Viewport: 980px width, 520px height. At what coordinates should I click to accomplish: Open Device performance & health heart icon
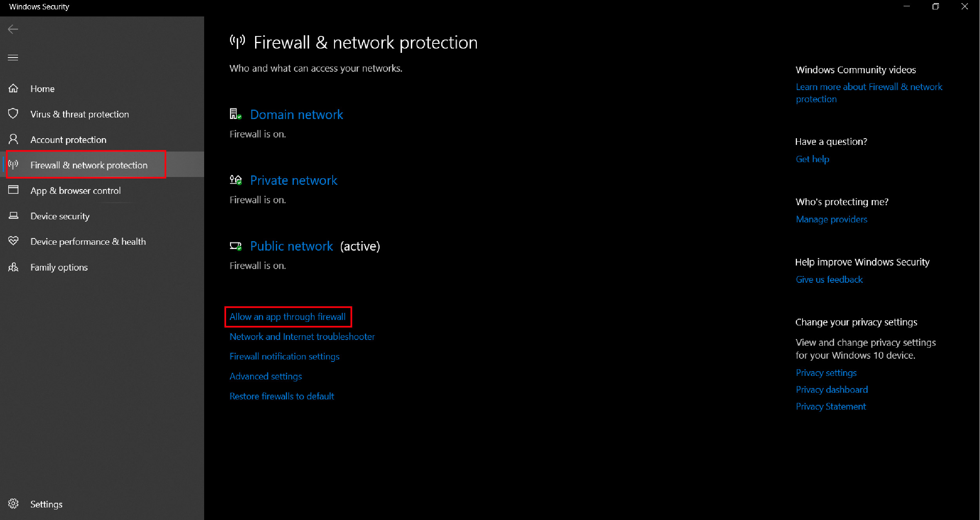pos(13,241)
